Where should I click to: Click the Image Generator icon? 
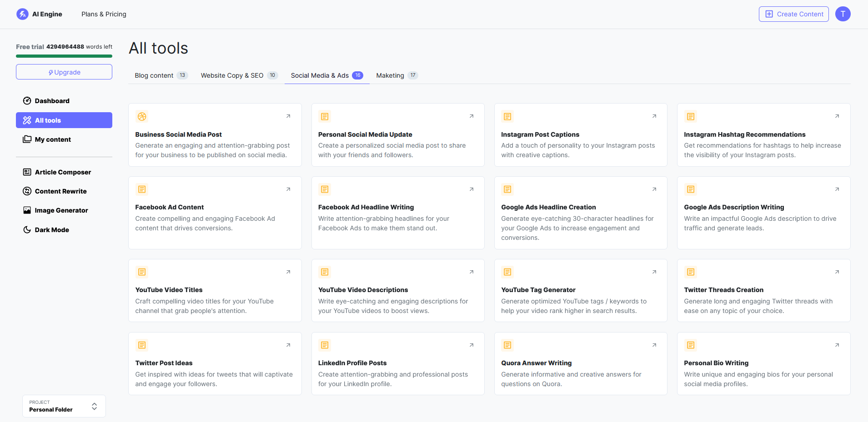(27, 210)
